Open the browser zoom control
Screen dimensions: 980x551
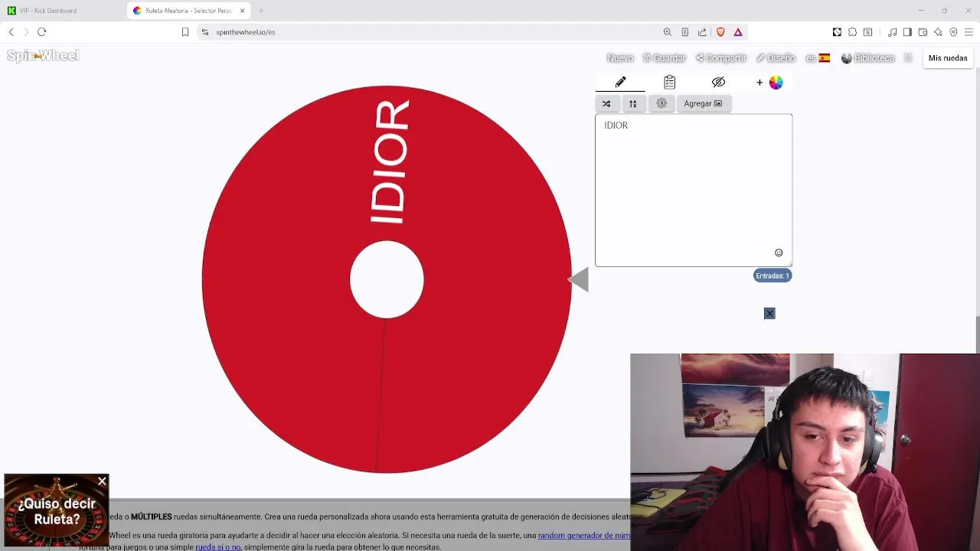tap(668, 32)
